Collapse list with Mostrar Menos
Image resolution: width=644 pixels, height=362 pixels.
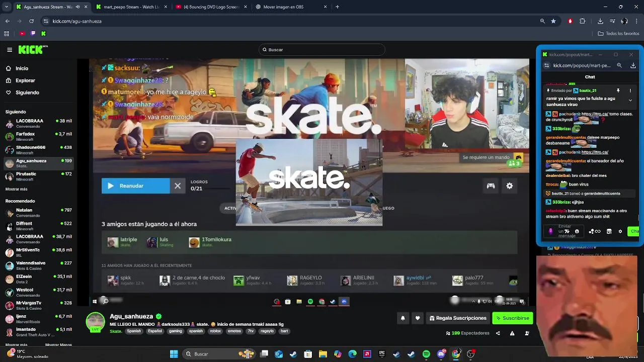(58, 345)
